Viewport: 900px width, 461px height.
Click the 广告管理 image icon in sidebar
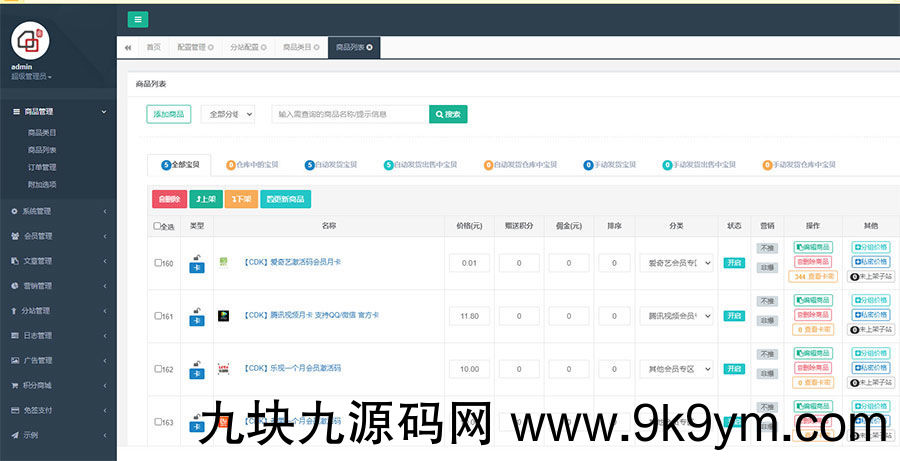(14, 360)
